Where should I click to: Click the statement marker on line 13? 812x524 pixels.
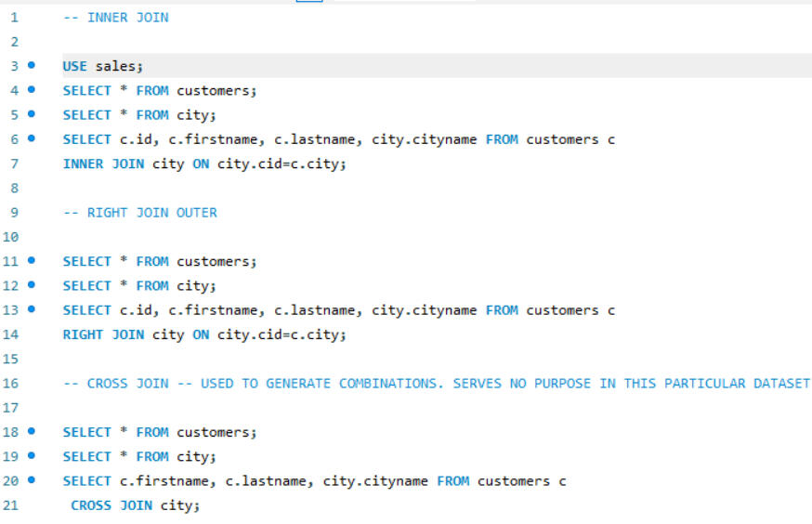coord(33,309)
